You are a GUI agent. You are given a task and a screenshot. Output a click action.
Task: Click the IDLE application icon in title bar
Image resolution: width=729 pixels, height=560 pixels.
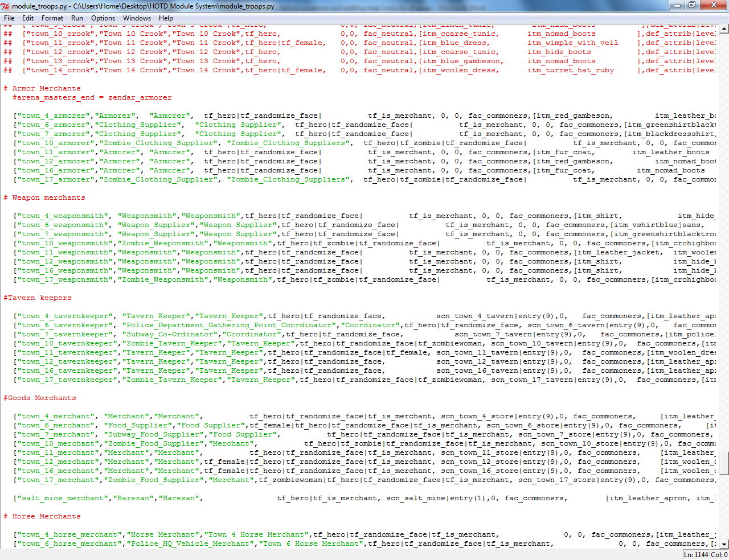tap(6, 6)
